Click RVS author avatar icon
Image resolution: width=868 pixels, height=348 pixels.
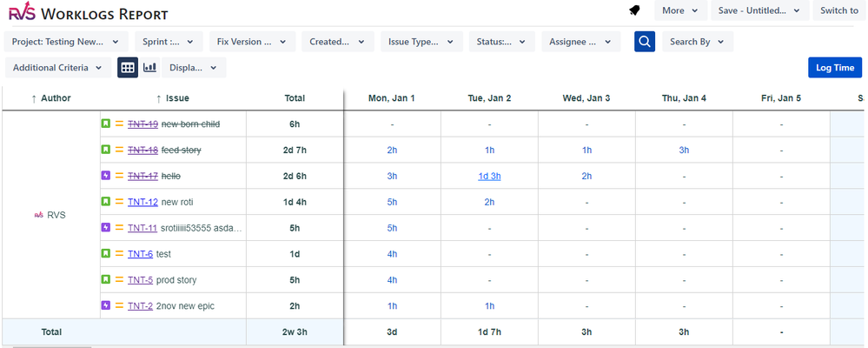pos(39,215)
